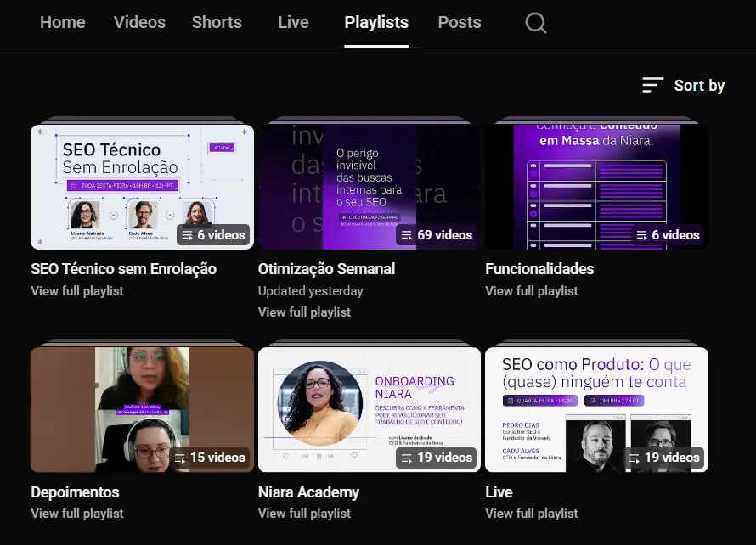
Task: Switch to the Home tab
Action: 63,22
